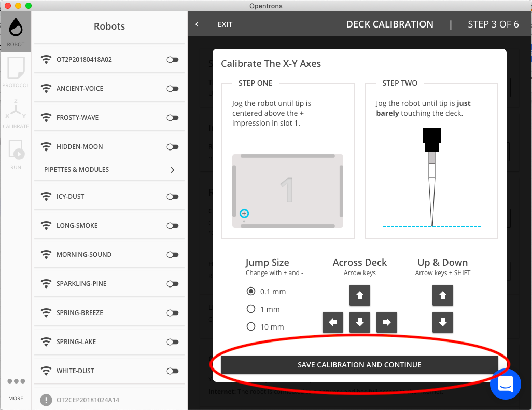Image resolution: width=532 pixels, height=410 pixels.
Task: Select the 10 mm jump size
Action: point(251,326)
